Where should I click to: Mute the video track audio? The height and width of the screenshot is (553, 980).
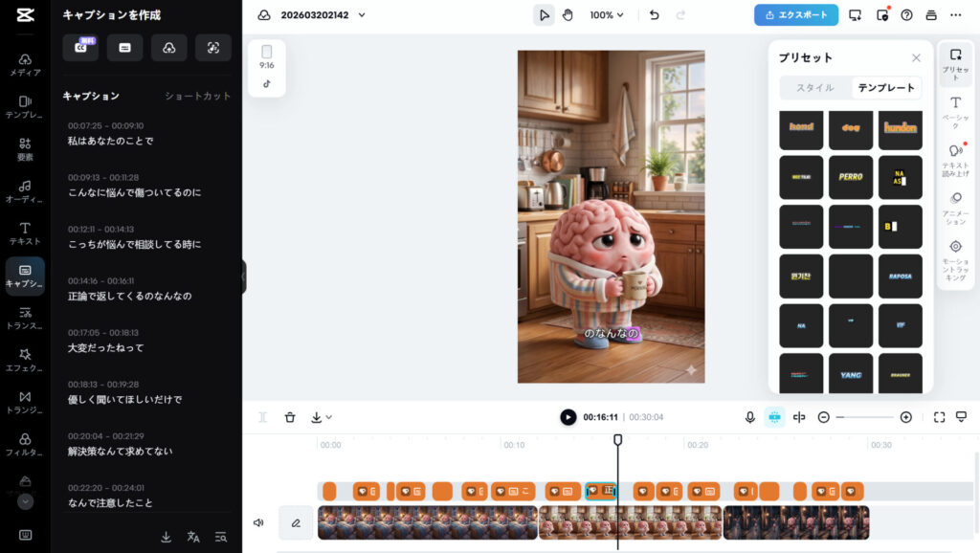tap(258, 523)
